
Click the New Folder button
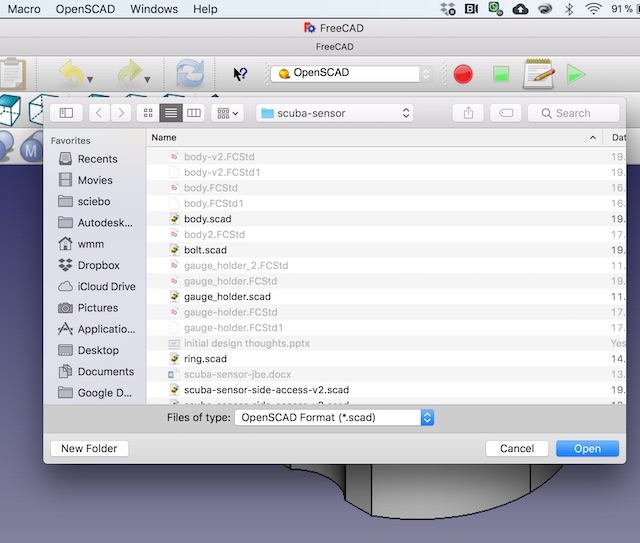pyautogui.click(x=89, y=449)
